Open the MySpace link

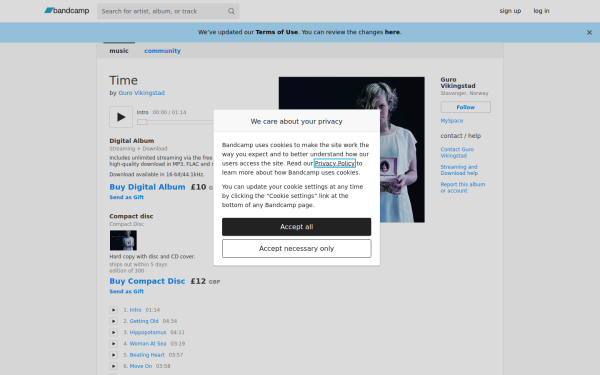(452, 121)
